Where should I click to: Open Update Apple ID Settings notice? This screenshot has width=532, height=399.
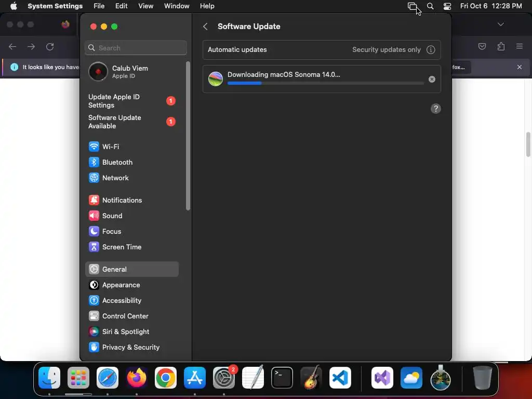[x=131, y=101]
